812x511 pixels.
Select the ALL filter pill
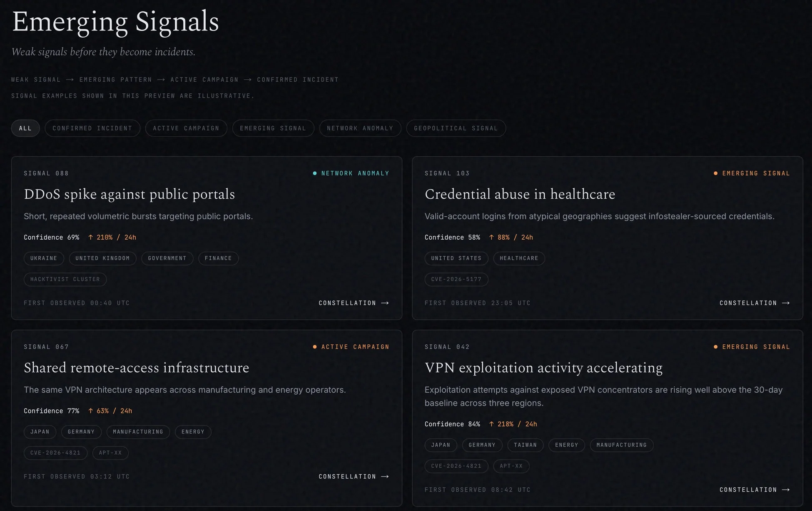(x=25, y=128)
